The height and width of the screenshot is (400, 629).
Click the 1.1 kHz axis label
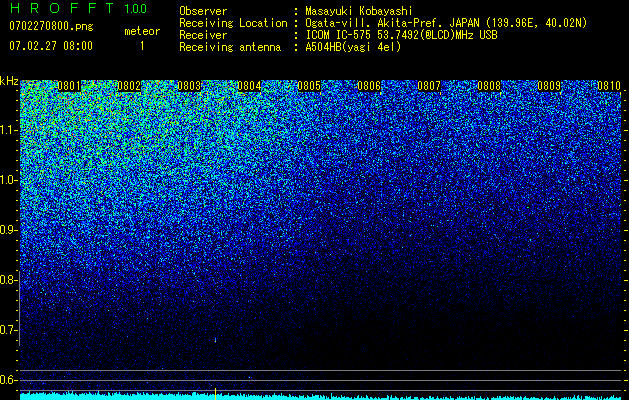[9, 130]
